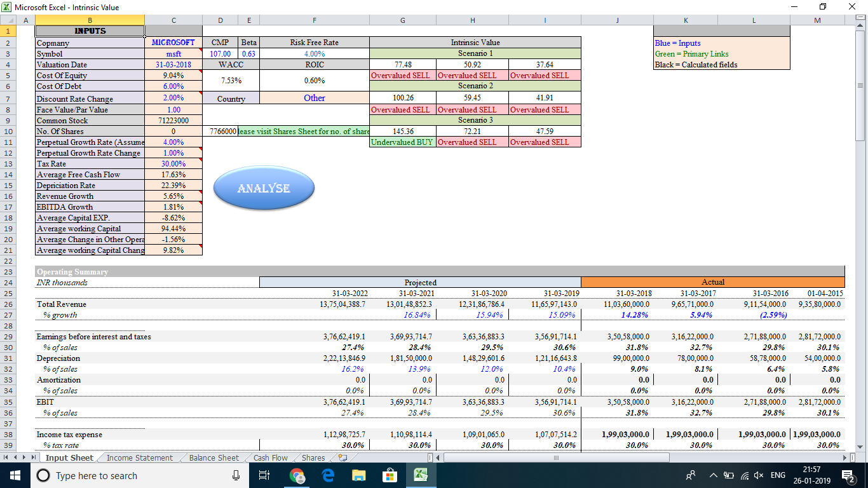Select the Undervalued BUY cell
Viewport: 868px width, 488px height.
click(x=403, y=142)
